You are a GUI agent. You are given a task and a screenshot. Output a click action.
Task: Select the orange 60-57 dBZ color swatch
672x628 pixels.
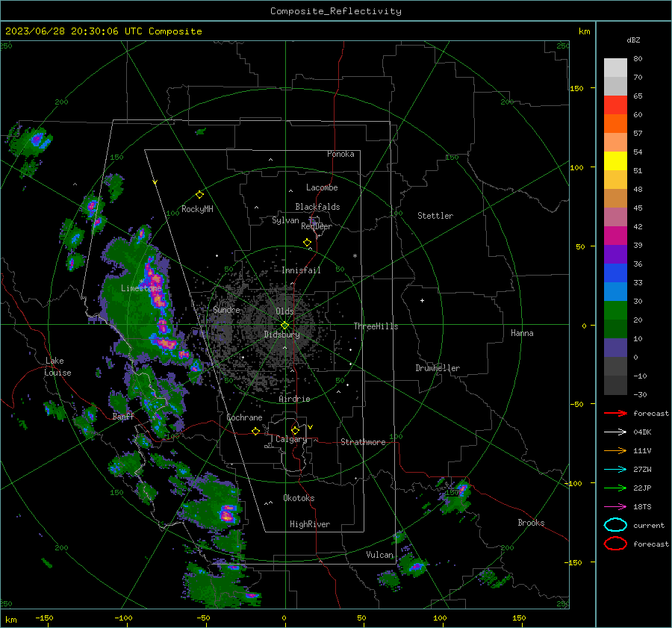(615, 124)
